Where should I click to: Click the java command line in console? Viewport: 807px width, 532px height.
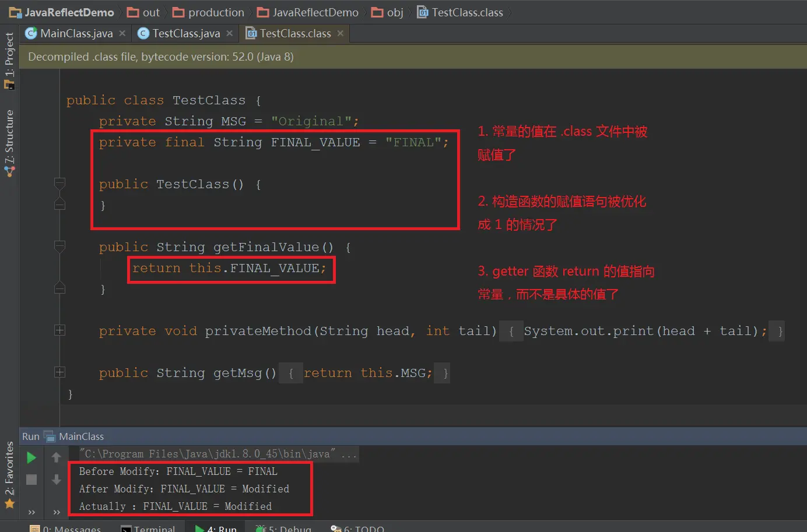pyautogui.click(x=219, y=454)
